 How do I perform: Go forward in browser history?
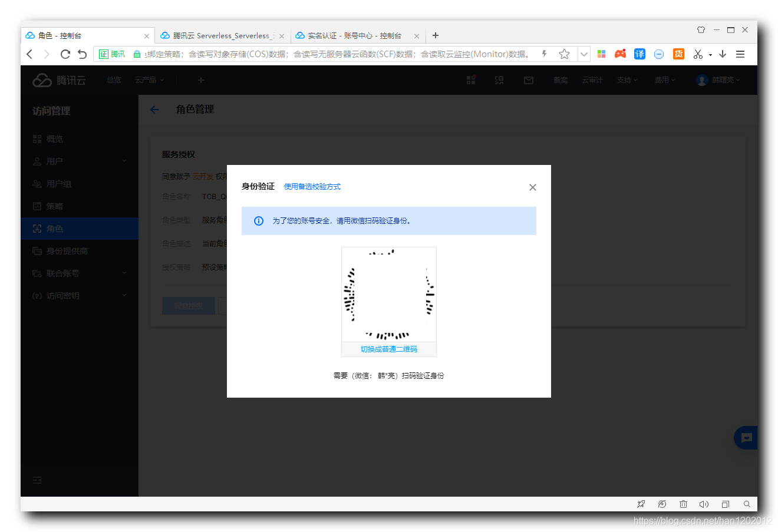pos(47,54)
